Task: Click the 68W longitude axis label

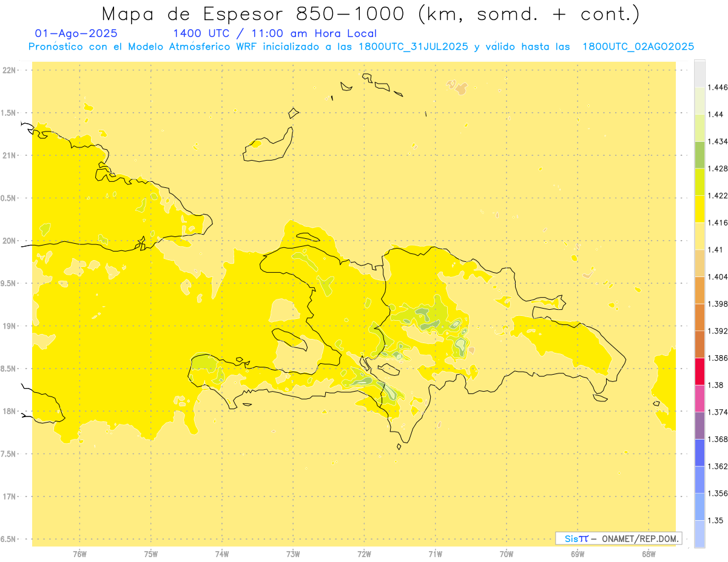Action: point(649,554)
